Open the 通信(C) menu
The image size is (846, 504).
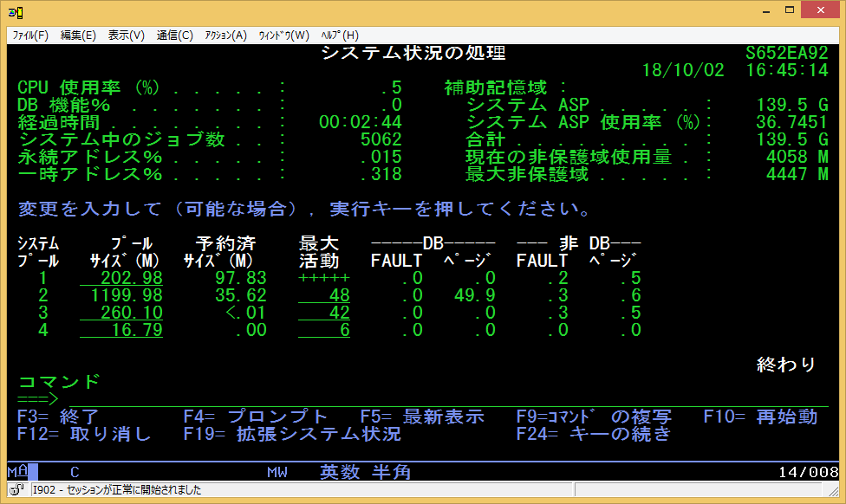[175, 36]
